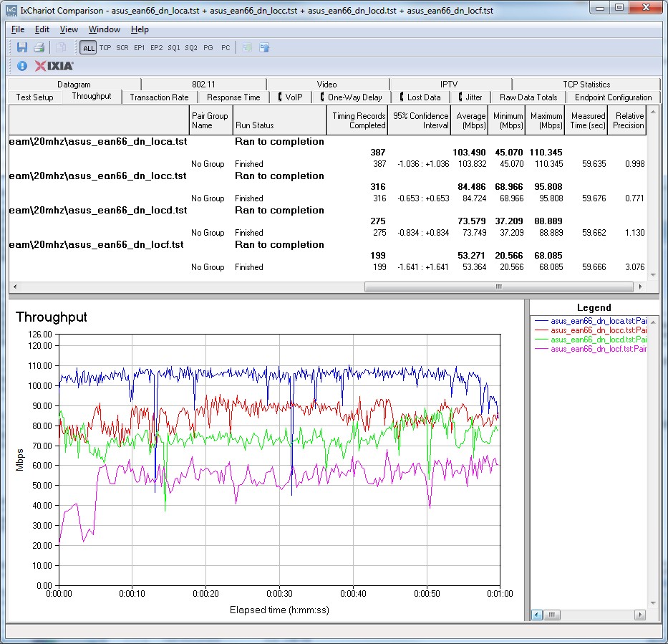Viewport: 668px width, 644px height.
Task: Toggle the SCR filter button
Action: [122, 48]
